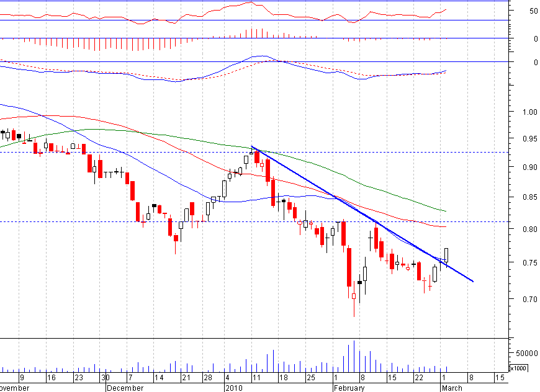The height and width of the screenshot is (392, 540).
Task: Click the date label 18 in January
Action: 284,378
